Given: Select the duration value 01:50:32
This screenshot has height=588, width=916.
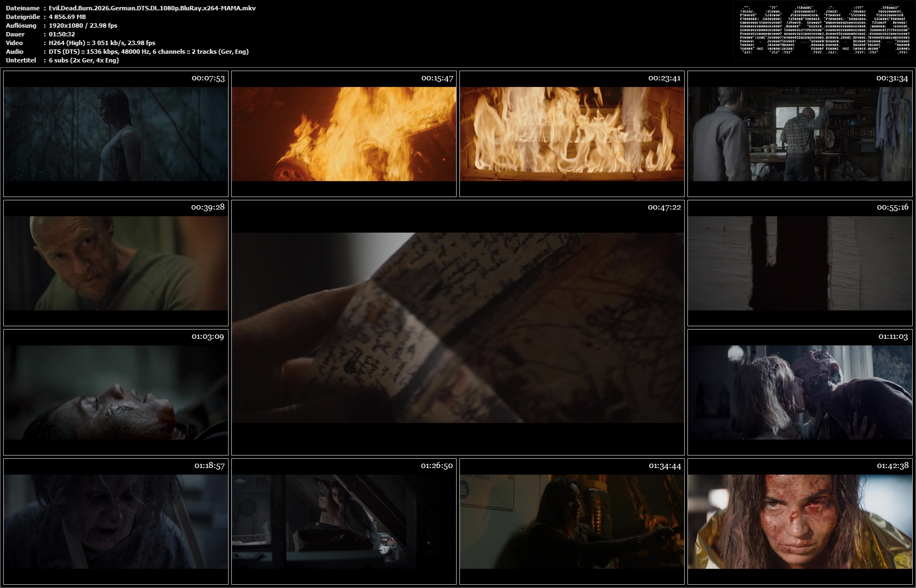Looking at the screenshot, I should point(62,34).
